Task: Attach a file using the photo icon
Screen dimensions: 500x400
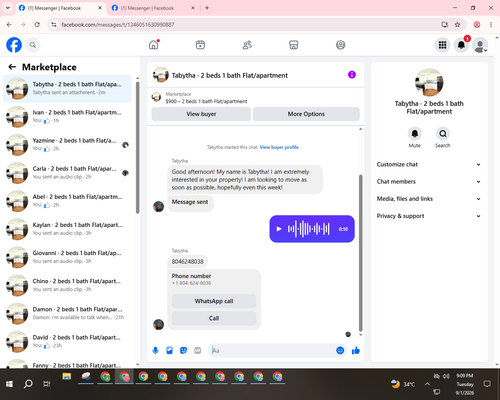Action: tap(169, 350)
